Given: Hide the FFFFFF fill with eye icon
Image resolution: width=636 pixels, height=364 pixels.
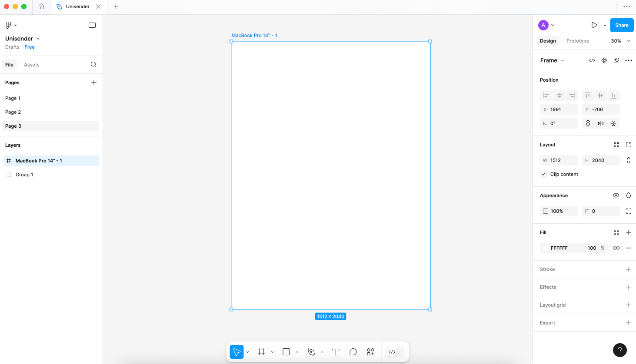Looking at the screenshot, I should (616, 248).
